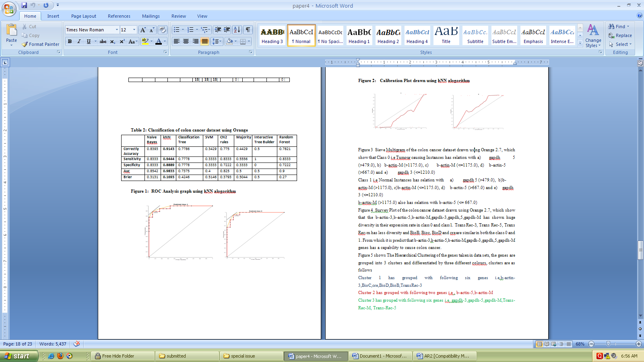Open the References tab

pyautogui.click(x=119, y=16)
